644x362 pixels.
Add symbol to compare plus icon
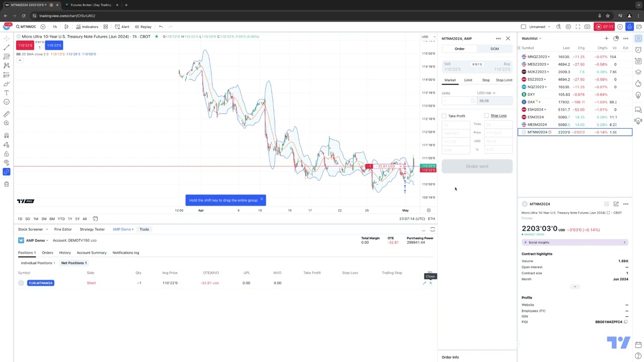click(x=43, y=27)
